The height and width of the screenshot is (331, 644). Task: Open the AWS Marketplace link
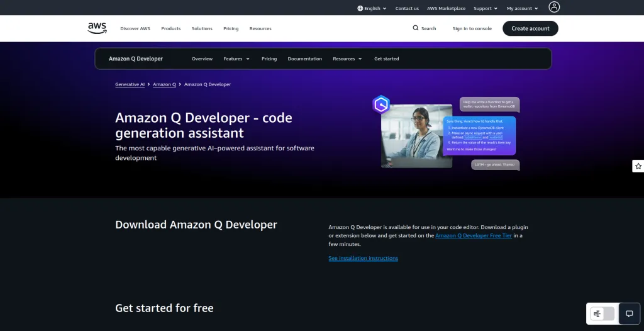[x=446, y=8]
